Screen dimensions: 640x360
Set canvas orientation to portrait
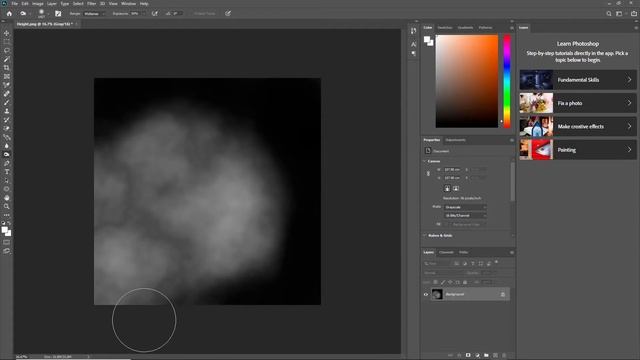point(447,188)
